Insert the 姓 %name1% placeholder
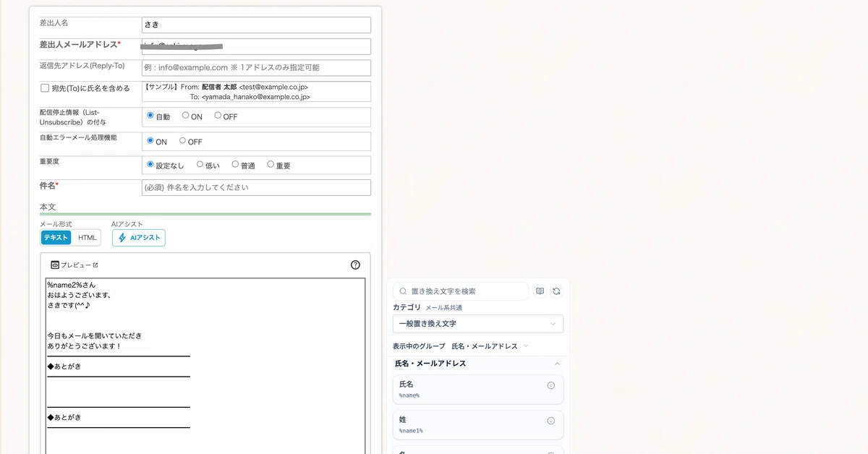The width and height of the screenshot is (868, 454). click(478, 425)
